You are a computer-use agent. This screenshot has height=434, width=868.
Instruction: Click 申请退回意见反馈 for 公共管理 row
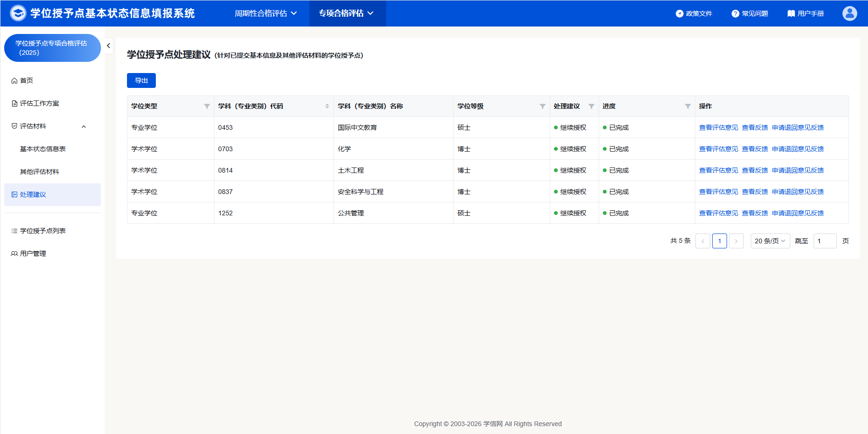pos(797,213)
